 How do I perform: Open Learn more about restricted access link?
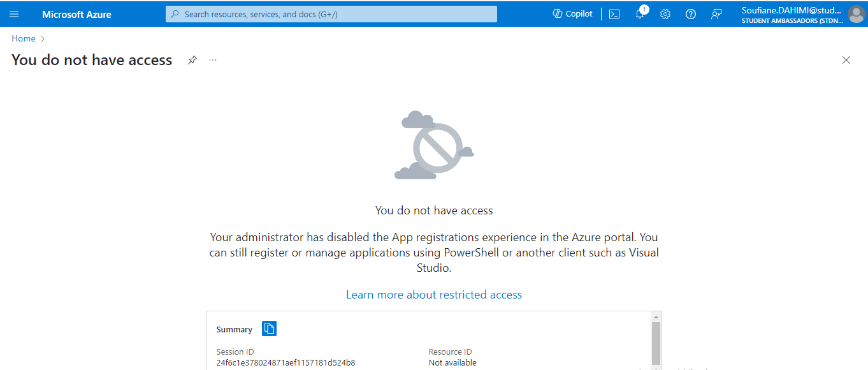(x=434, y=295)
